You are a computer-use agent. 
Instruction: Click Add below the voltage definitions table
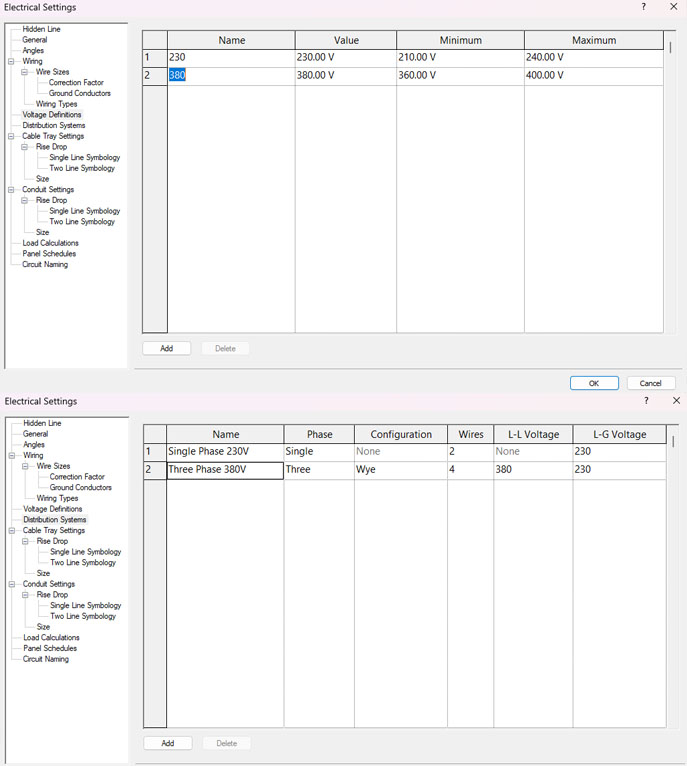click(166, 349)
